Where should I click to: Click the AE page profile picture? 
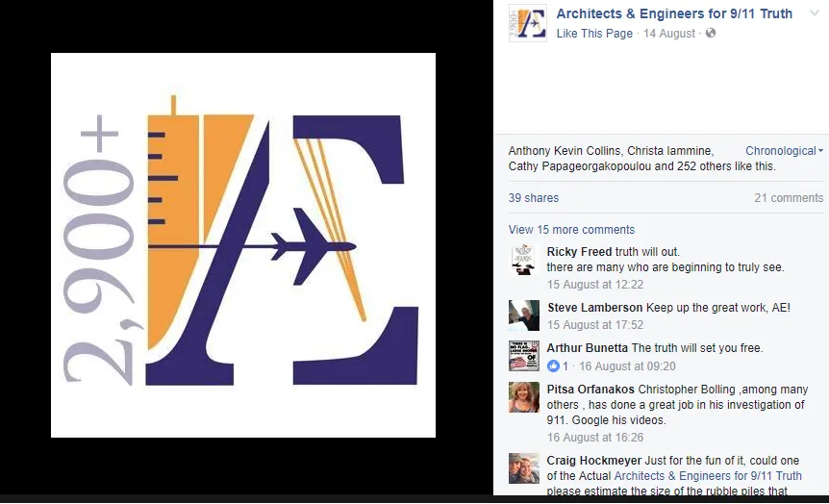click(x=527, y=23)
